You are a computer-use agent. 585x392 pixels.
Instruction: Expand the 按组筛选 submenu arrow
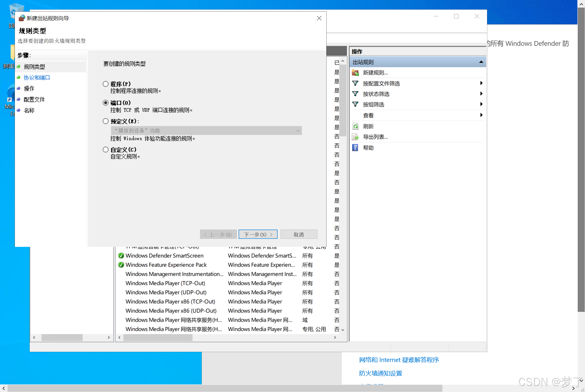[481, 104]
